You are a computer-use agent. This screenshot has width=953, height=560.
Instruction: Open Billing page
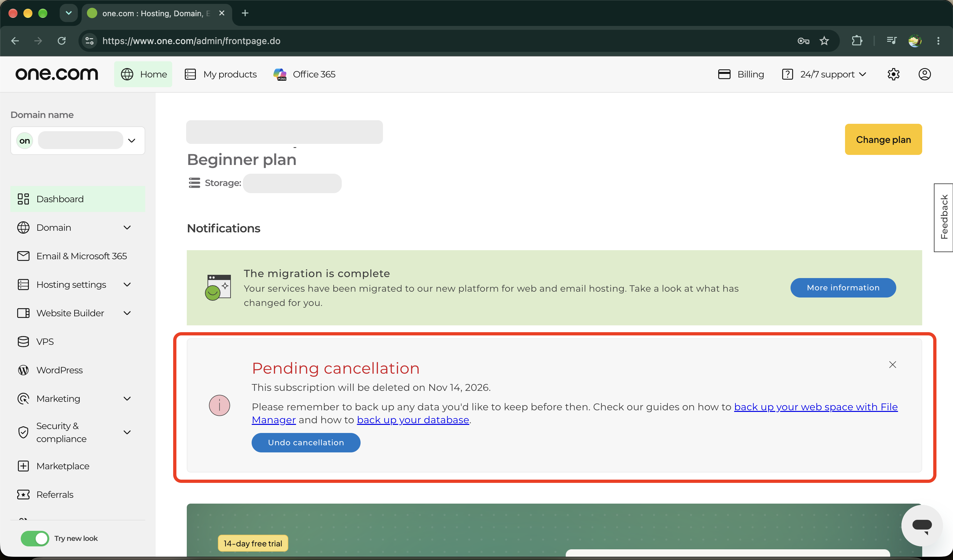[x=741, y=74]
